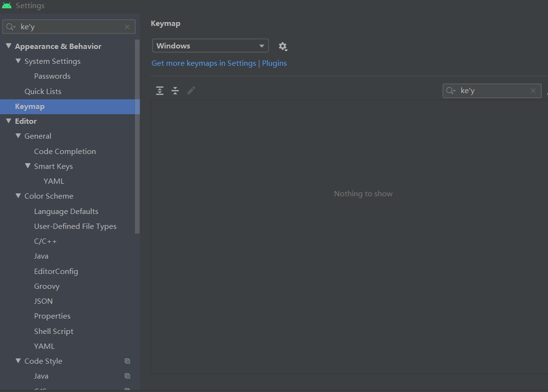Image resolution: width=548 pixels, height=392 pixels.
Task: Collapse Color Scheme tree node
Action: point(18,196)
